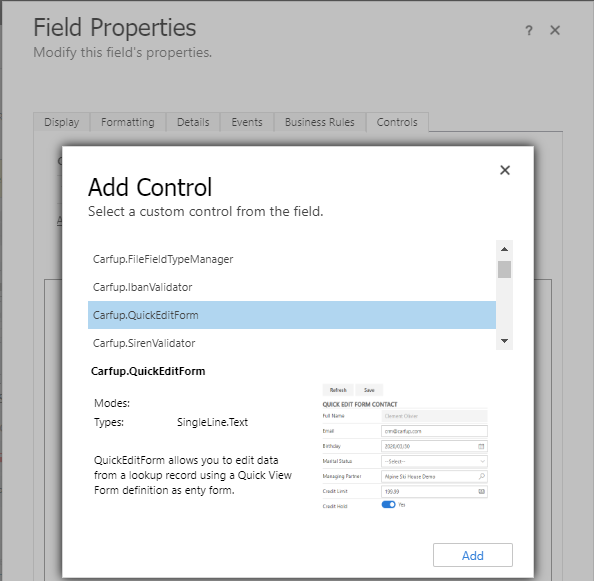Click the lookup search icon in Managing Partner

pos(481,476)
